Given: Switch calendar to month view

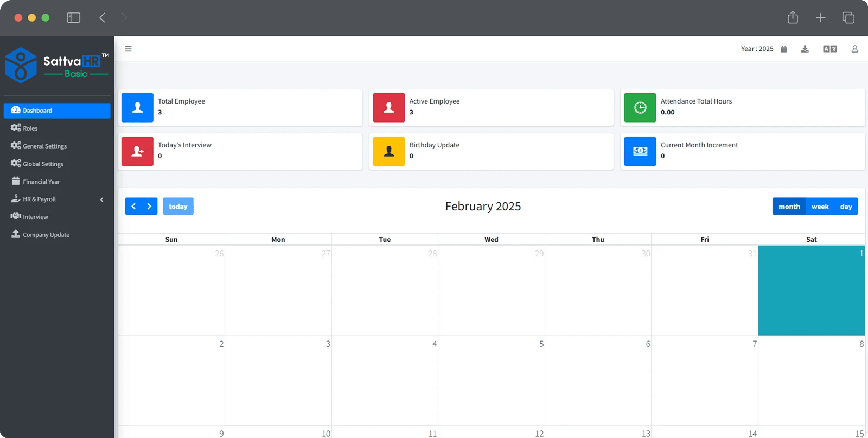Looking at the screenshot, I should (789, 207).
